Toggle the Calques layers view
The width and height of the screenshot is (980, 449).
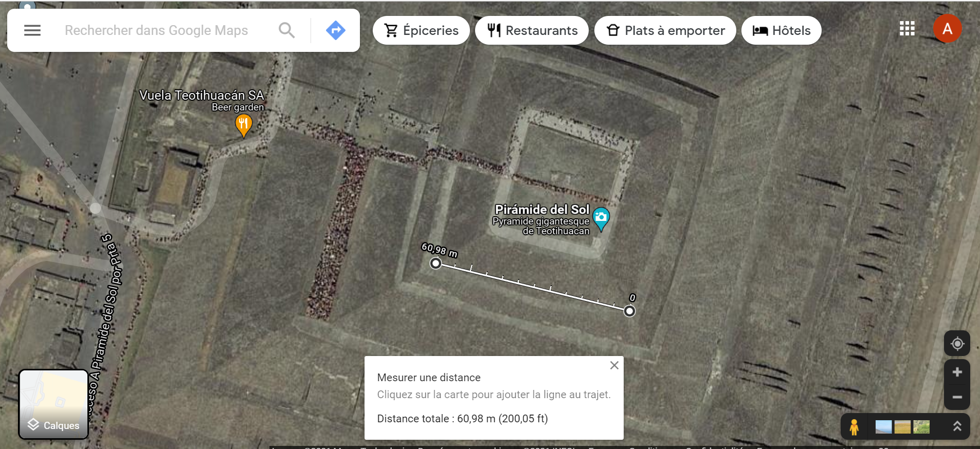pyautogui.click(x=53, y=404)
